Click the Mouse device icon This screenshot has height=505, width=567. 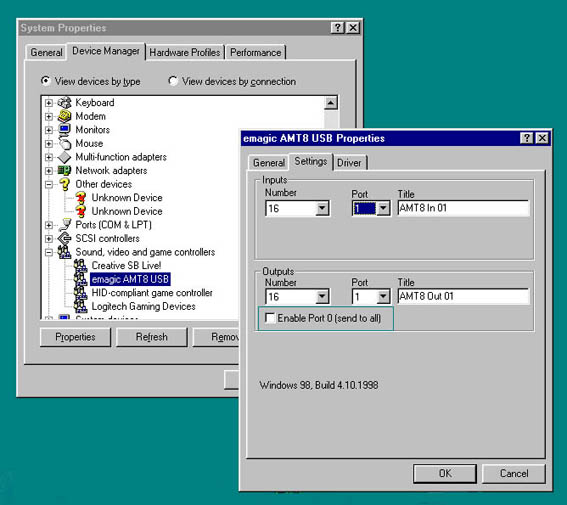coord(64,143)
